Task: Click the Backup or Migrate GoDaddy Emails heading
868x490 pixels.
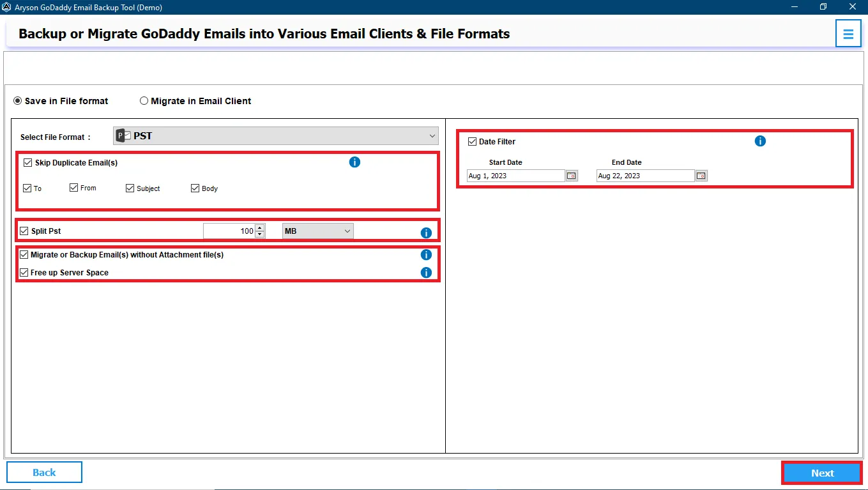Action: point(264,34)
